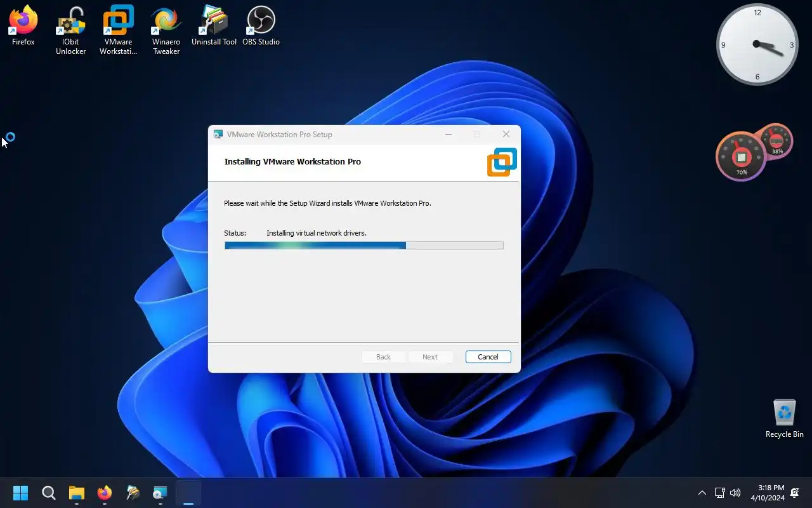Image resolution: width=812 pixels, height=508 pixels.
Task: Open the network status tray icon
Action: point(719,493)
